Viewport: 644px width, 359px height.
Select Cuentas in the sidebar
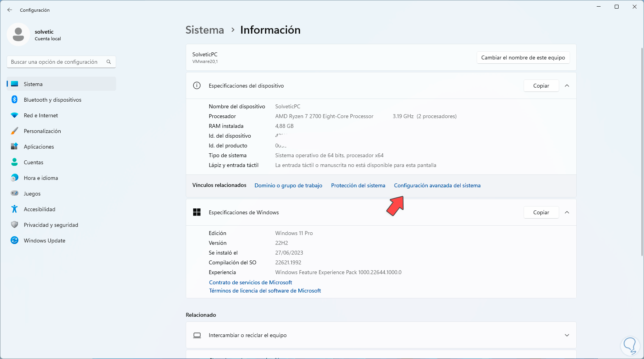(34, 162)
